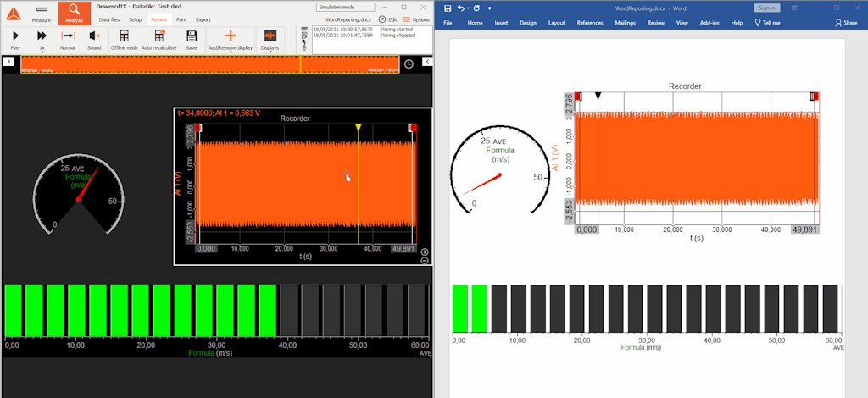
Task: Click the Share button in Word
Action: click(846, 23)
